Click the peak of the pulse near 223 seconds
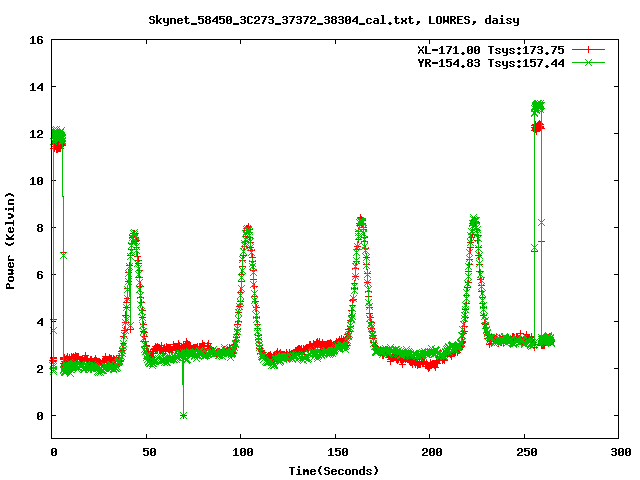Screen dimensions: 640x480 pyautogui.click(x=474, y=221)
